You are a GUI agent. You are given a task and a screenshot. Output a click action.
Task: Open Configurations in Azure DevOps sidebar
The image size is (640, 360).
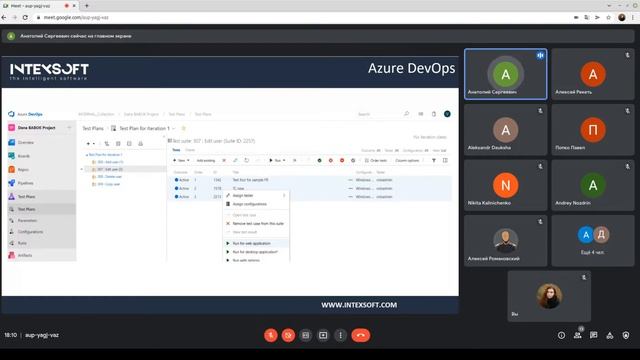(x=30, y=231)
